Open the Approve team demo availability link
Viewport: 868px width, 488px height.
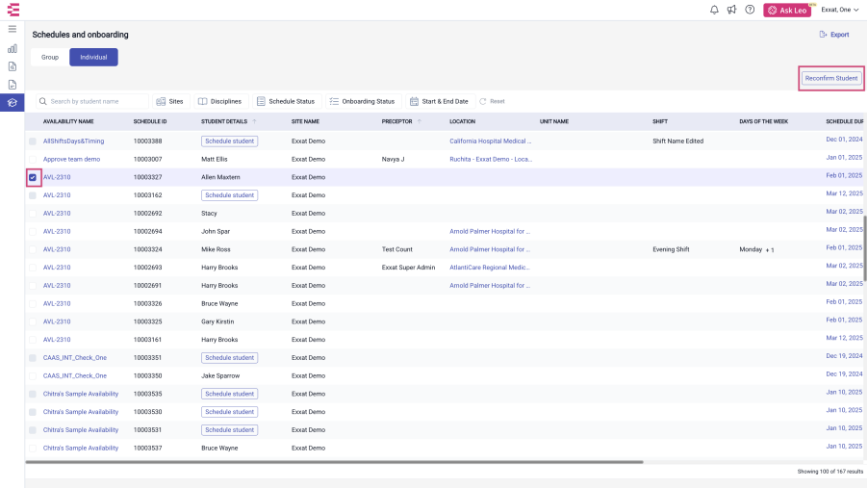click(71, 159)
